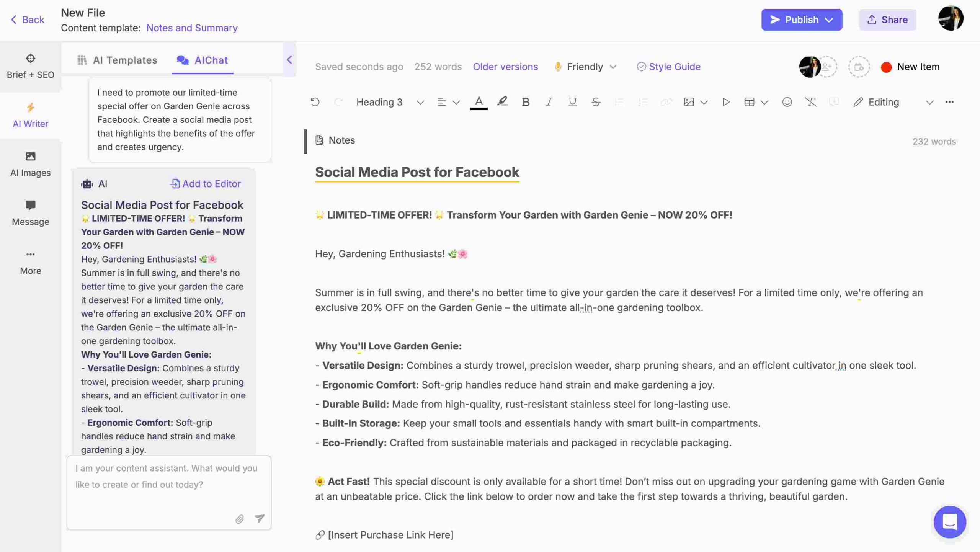
Task: Click collaborator avatar in editor header
Action: click(809, 67)
